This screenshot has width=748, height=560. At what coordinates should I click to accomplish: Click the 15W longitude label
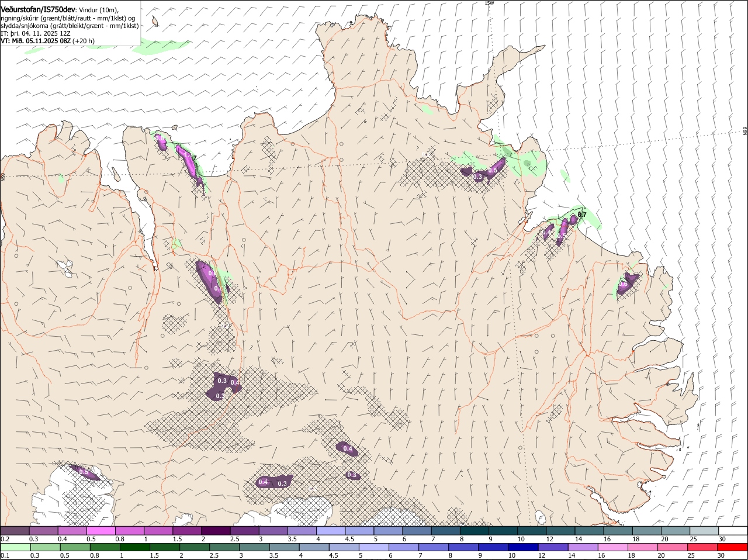coord(489,3)
